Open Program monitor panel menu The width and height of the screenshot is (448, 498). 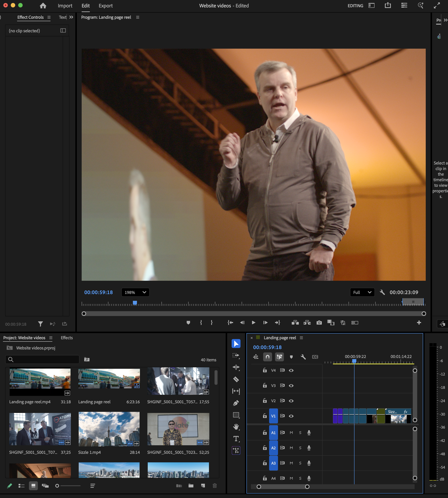click(x=138, y=17)
